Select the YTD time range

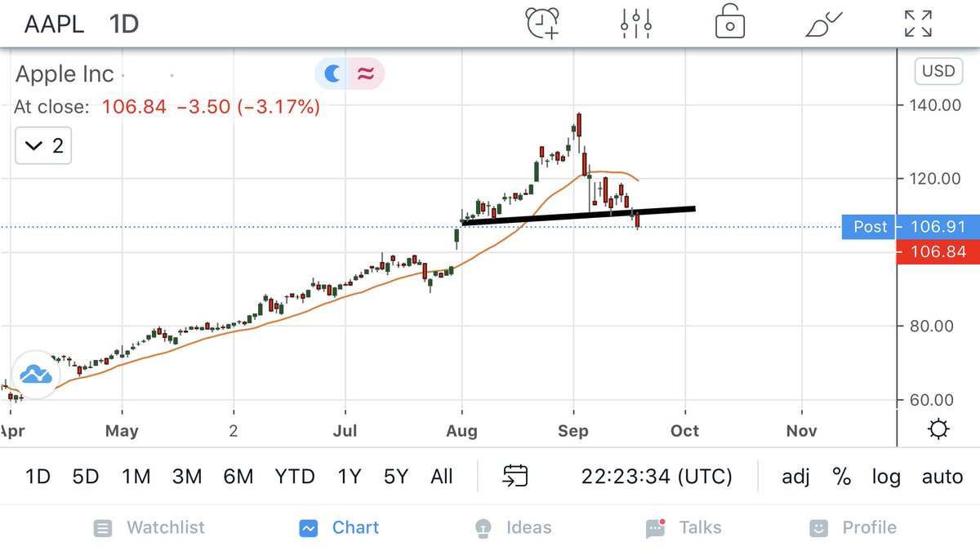coord(293,476)
